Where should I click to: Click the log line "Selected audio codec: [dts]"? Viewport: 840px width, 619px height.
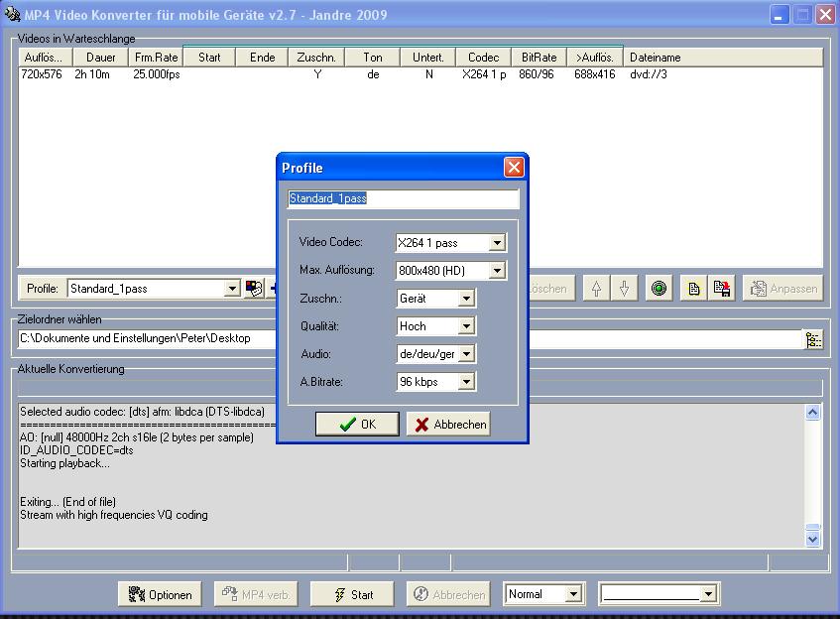(142, 412)
